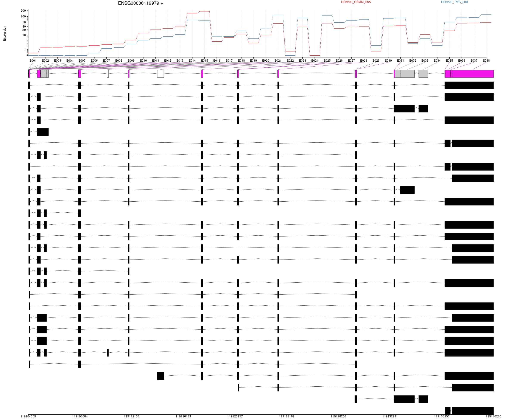
Task: Click exon label E001
Action: click(x=33, y=61)
